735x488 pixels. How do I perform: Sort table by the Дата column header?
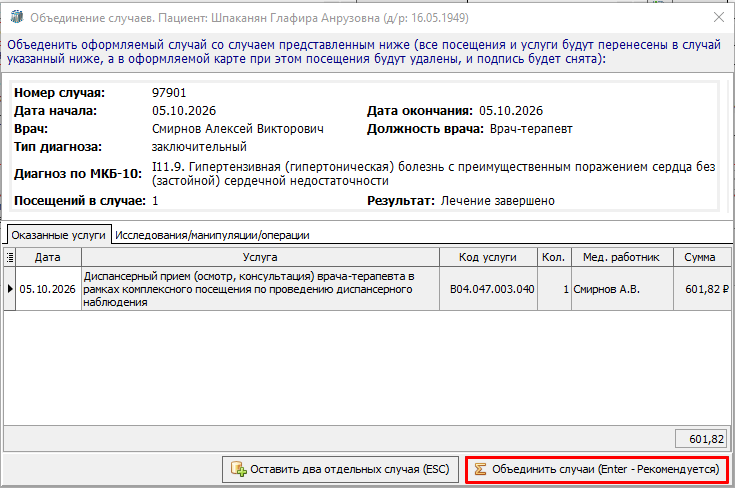click(x=48, y=257)
